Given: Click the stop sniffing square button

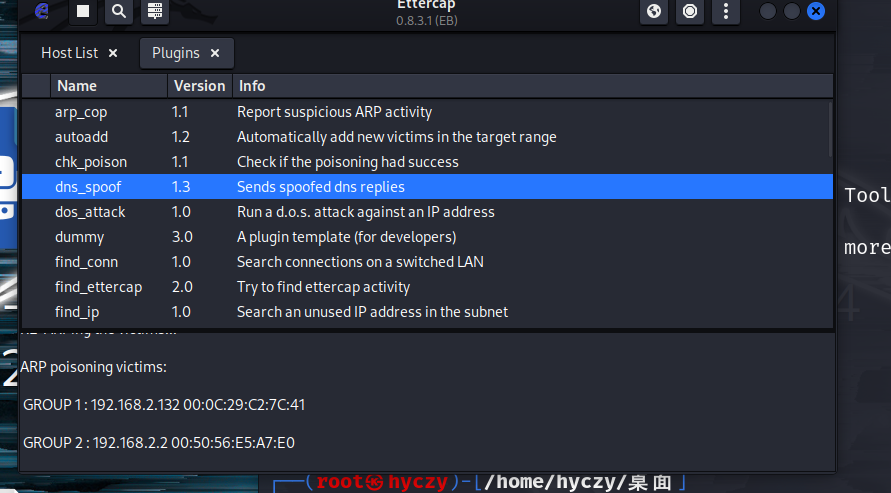Looking at the screenshot, I should [x=83, y=12].
